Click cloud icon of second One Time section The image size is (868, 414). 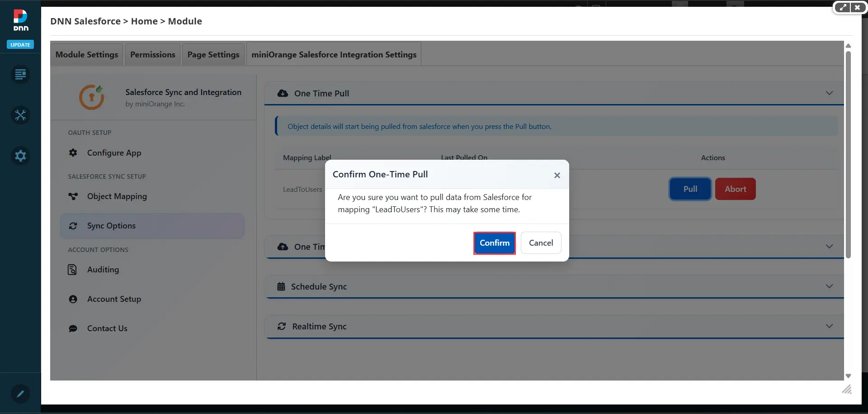click(283, 247)
